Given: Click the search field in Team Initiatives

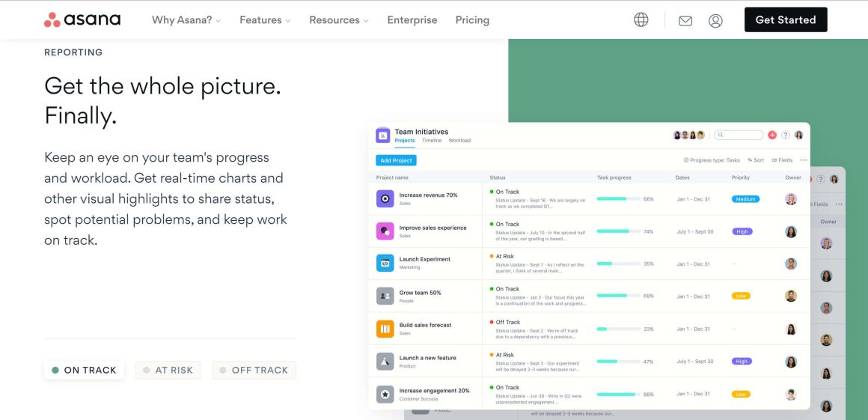Looking at the screenshot, I should tap(739, 135).
